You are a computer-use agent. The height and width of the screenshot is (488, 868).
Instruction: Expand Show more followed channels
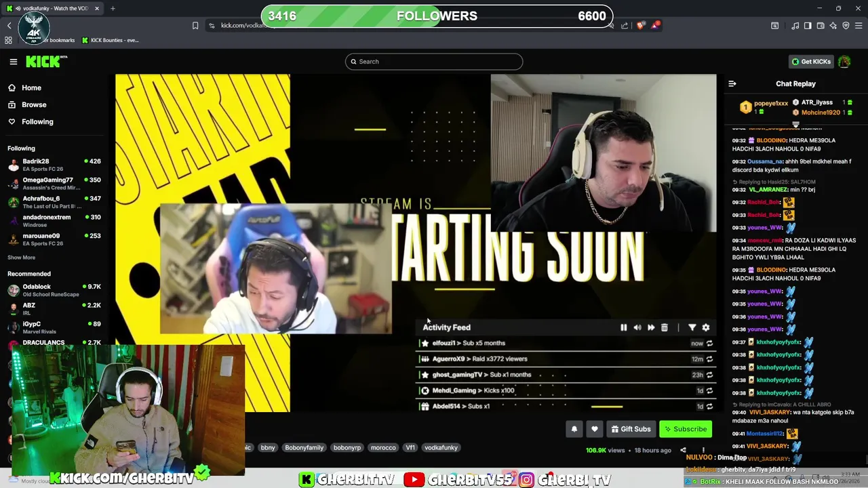(21, 258)
